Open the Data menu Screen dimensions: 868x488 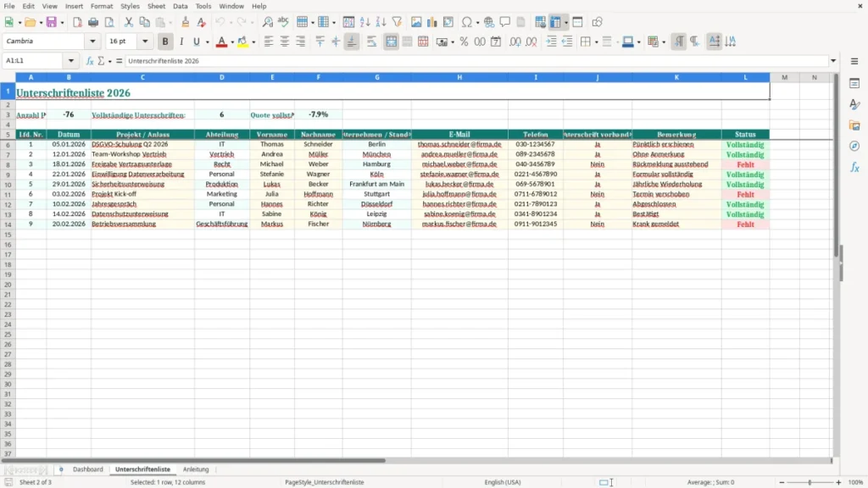(x=180, y=6)
